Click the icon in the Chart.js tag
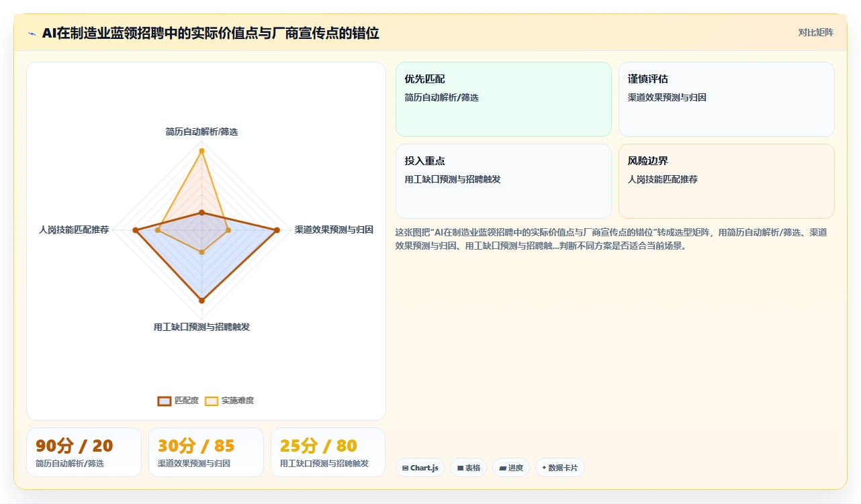The image size is (861, 504). [x=405, y=468]
